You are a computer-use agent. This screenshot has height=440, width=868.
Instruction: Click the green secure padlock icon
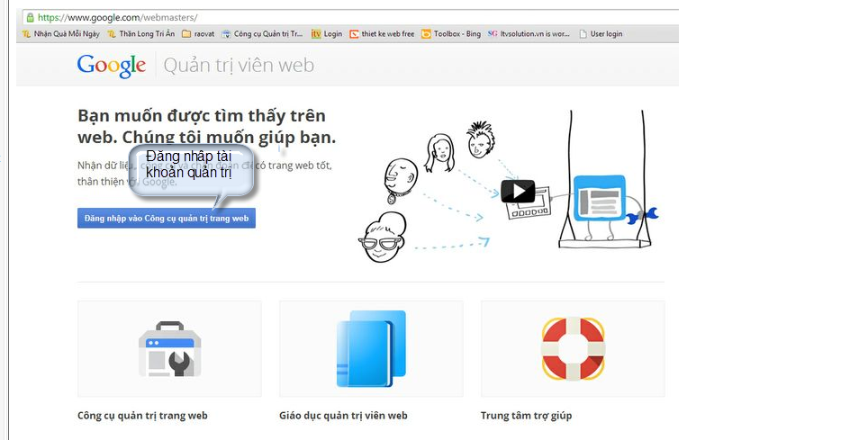30,17
